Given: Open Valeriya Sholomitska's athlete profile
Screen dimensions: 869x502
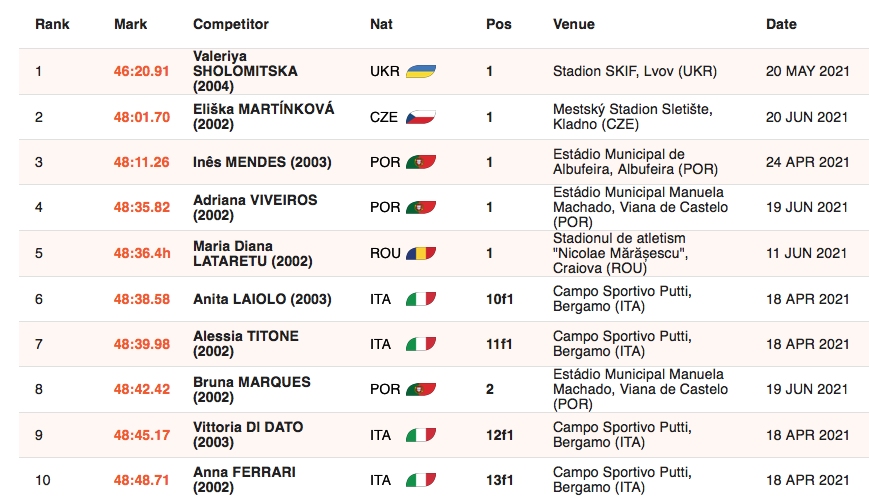Looking at the screenshot, I should click(245, 71).
